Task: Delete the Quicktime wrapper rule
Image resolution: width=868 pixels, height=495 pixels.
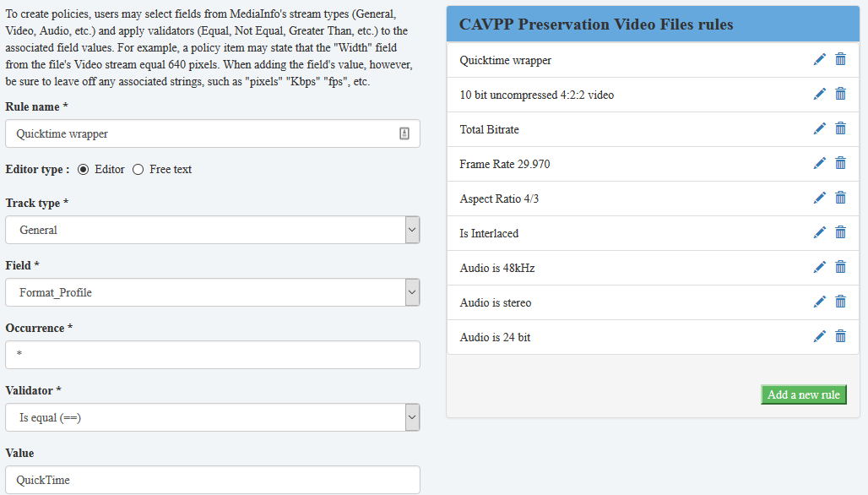Action: point(840,59)
